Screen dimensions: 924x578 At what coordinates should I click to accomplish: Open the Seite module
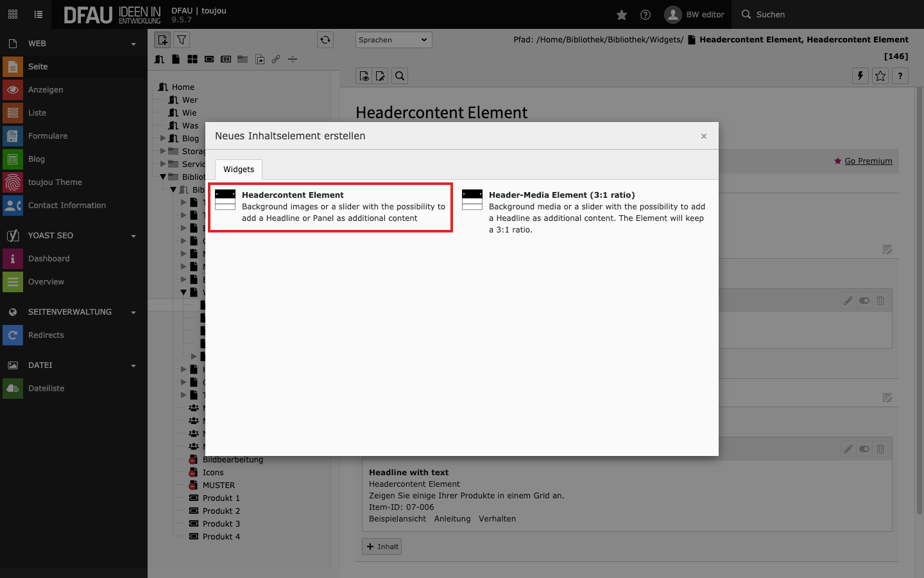pos(38,67)
